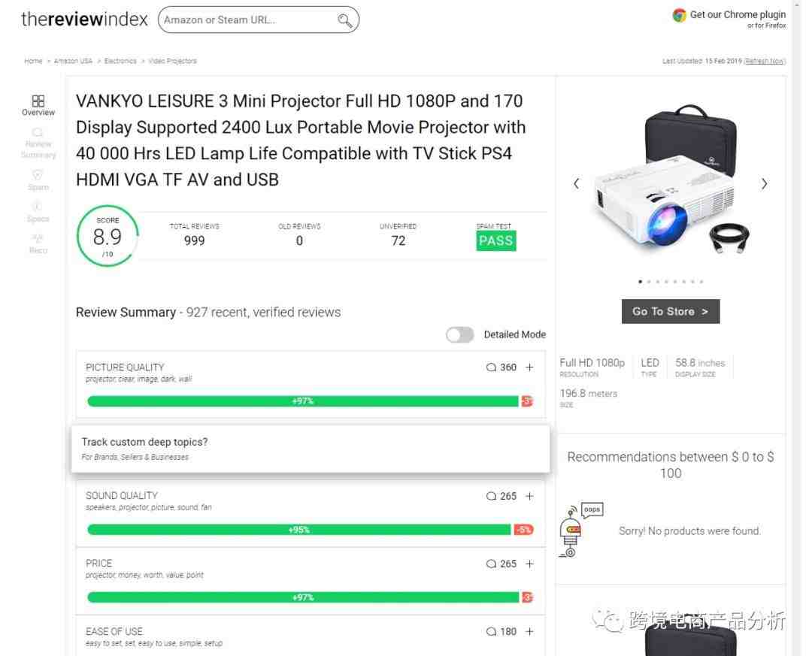Viewport: 812px width, 656px height.
Task: Click the Amazon or Steam URL field
Action: tap(249, 20)
